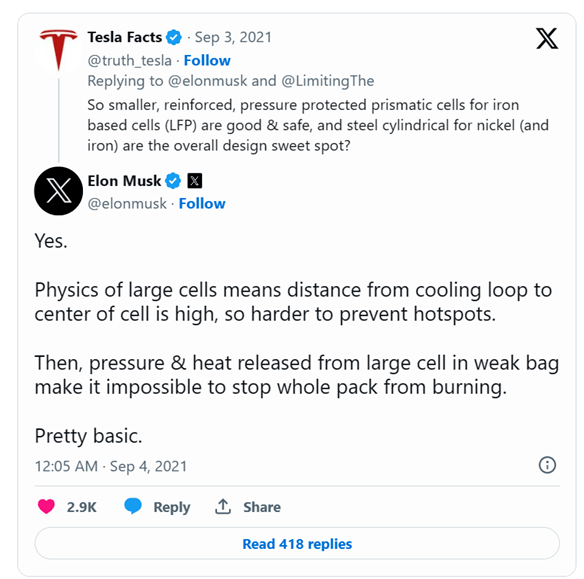Open the tweet info circle icon
Screen dimensions: 584x579
[547, 465]
